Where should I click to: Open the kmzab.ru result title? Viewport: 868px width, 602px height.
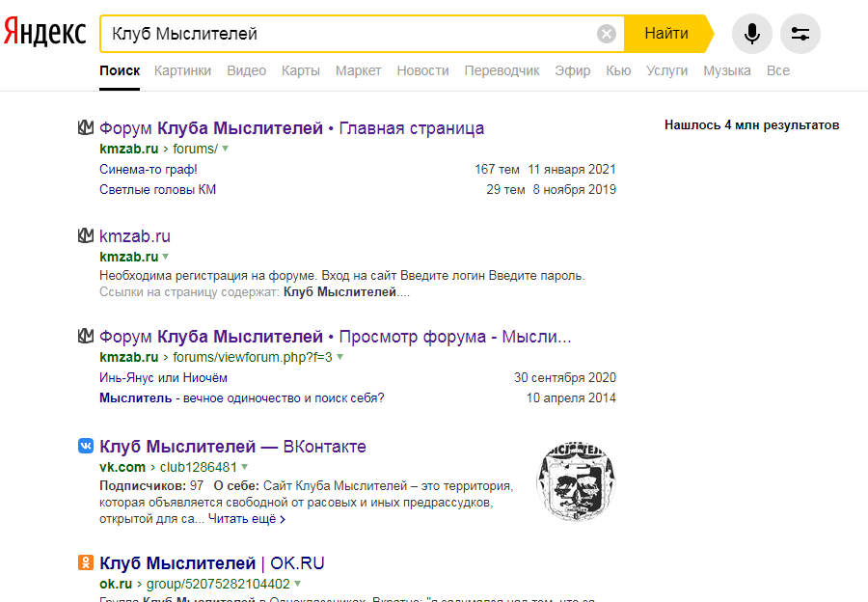(135, 236)
